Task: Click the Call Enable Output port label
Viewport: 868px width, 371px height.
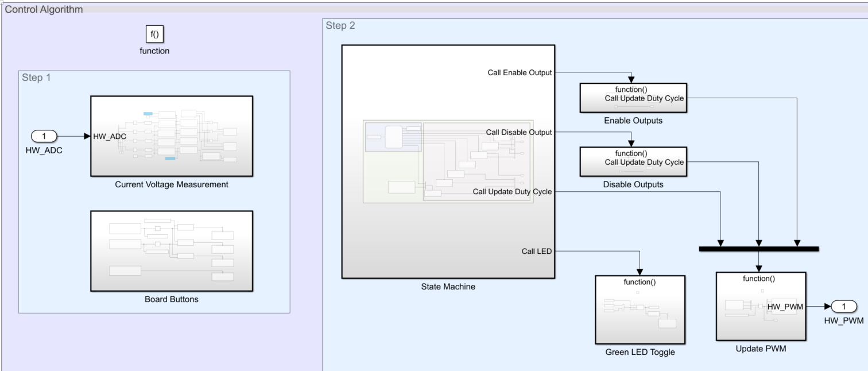Action: click(518, 72)
